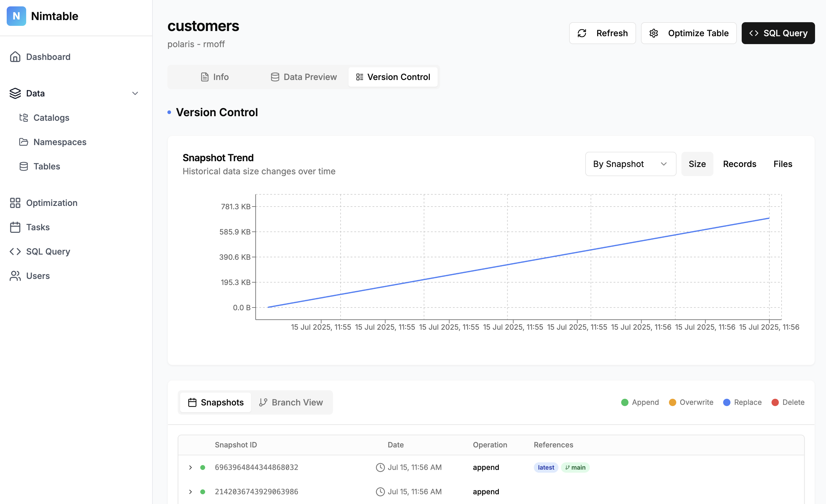Click the Nimtable logo icon

(16, 16)
